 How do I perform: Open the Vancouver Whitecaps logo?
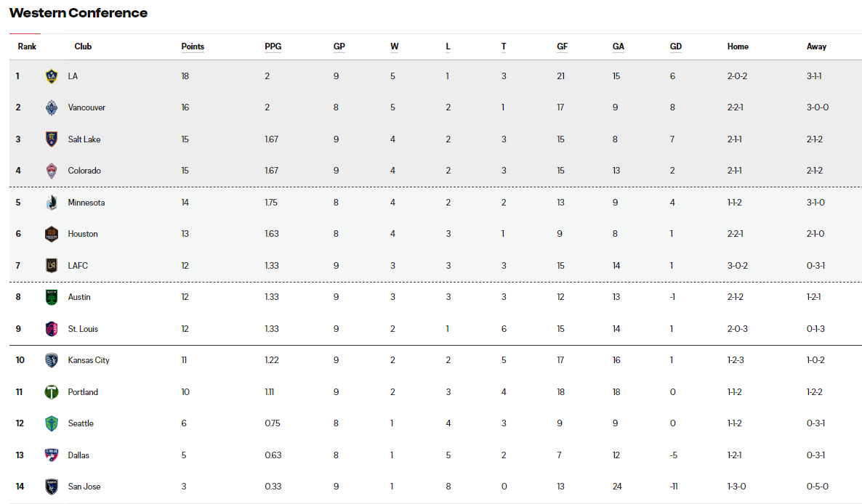[x=51, y=107]
